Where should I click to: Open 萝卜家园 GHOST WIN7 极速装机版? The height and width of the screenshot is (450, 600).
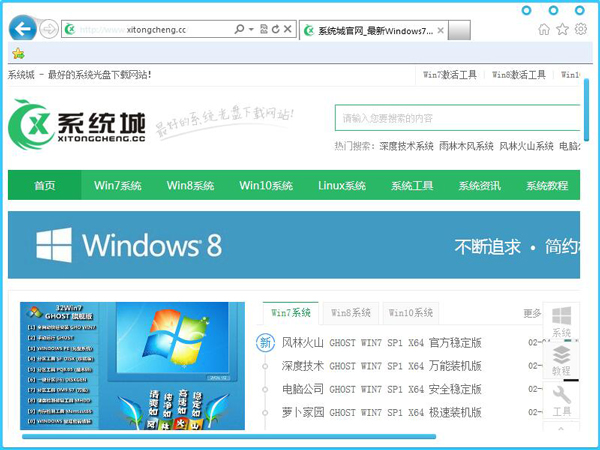point(382,412)
